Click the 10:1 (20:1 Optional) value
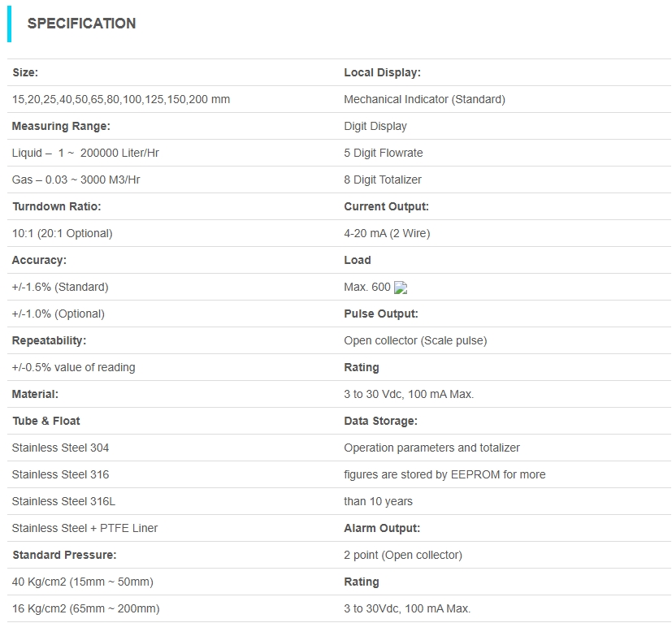Screen dimensions: 672x623 [x=63, y=234]
